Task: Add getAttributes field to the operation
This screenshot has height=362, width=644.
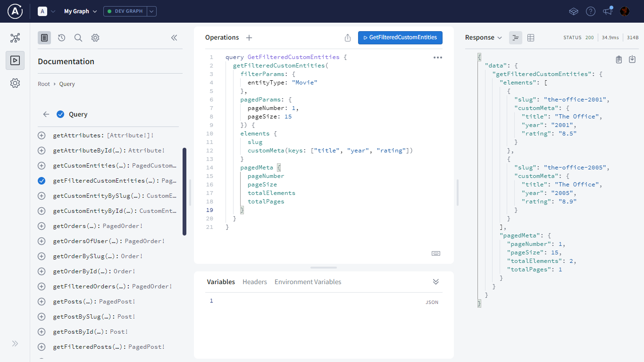Action: pos(42,135)
